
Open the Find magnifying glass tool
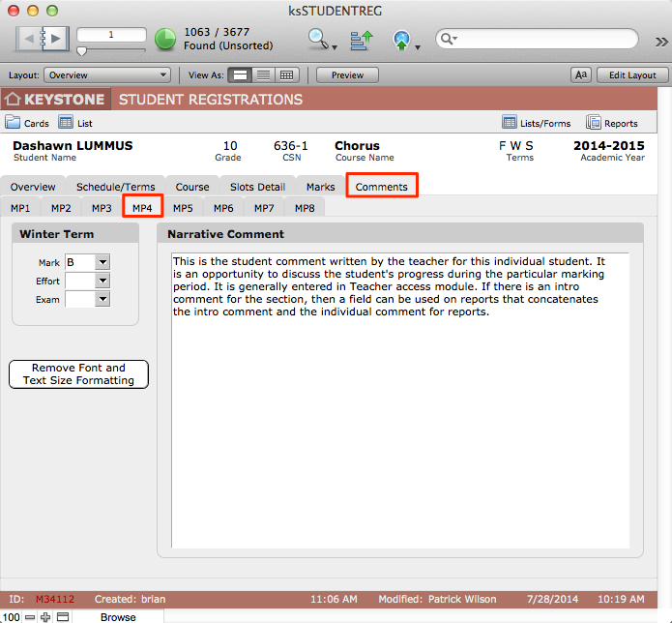pos(318,39)
